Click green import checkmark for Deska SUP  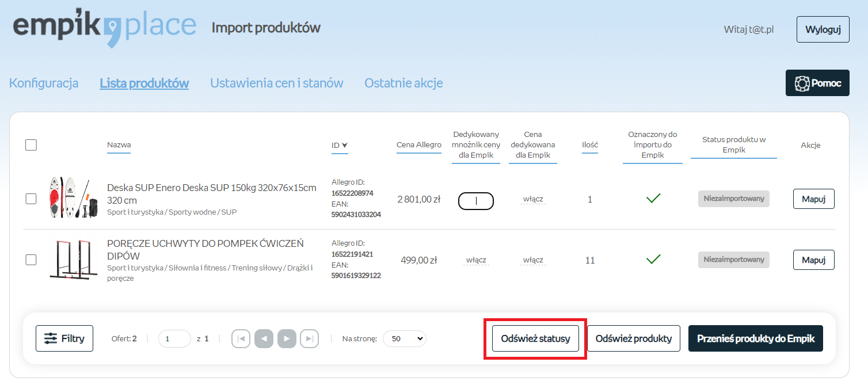(x=653, y=199)
